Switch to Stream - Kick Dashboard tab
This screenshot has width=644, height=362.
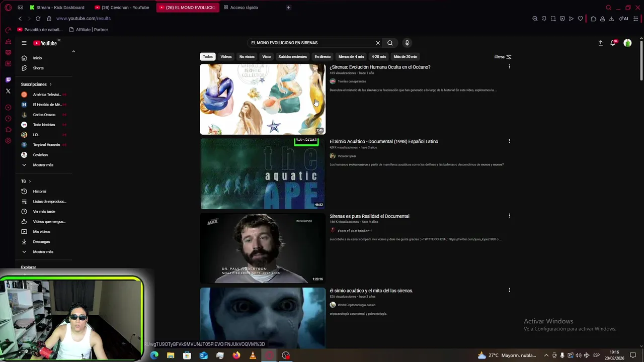[x=57, y=8]
